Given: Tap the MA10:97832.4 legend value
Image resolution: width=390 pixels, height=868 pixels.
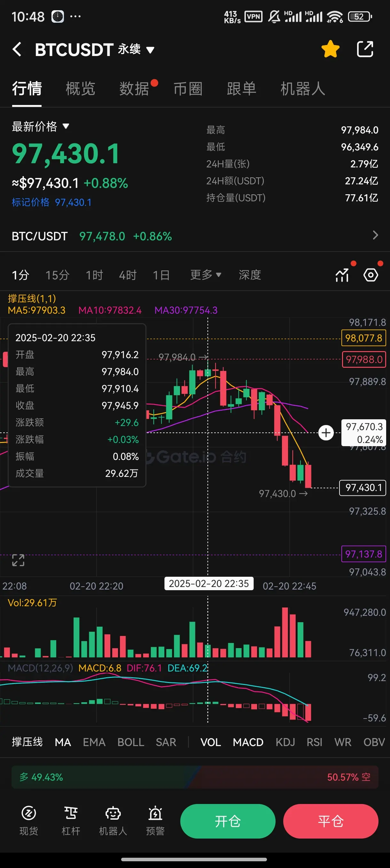Looking at the screenshot, I should [110, 310].
